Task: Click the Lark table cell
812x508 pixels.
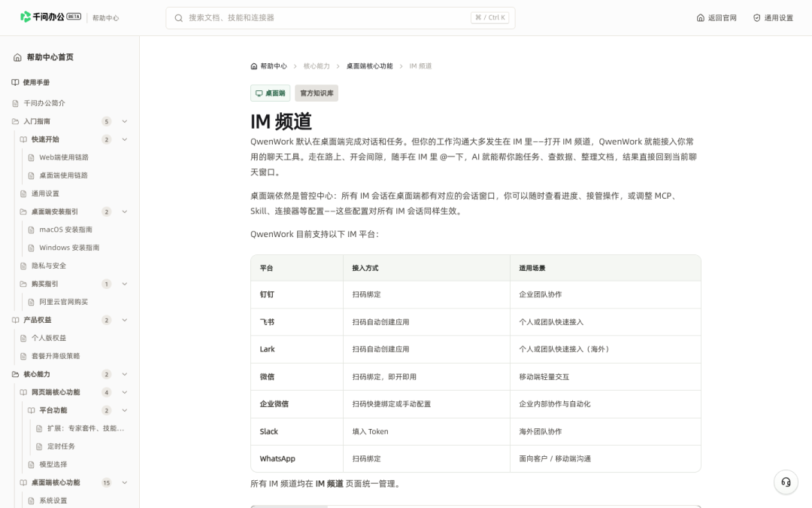Action: click(x=297, y=349)
